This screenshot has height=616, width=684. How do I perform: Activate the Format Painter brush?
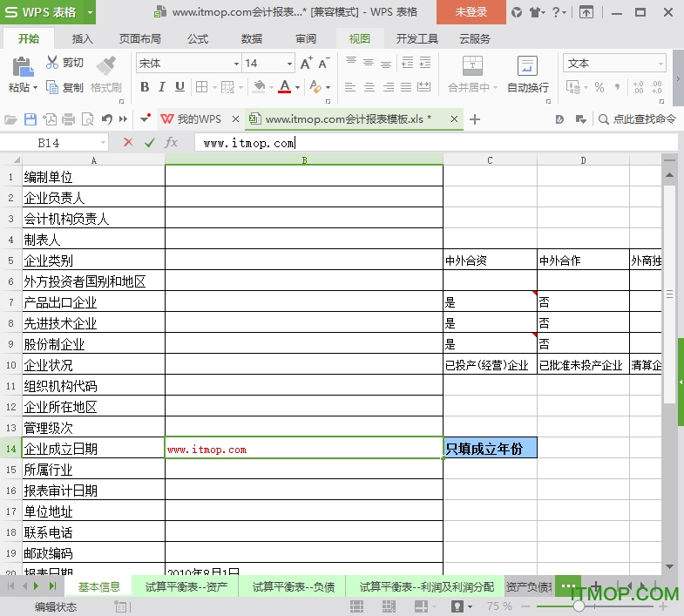click(x=106, y=65)
